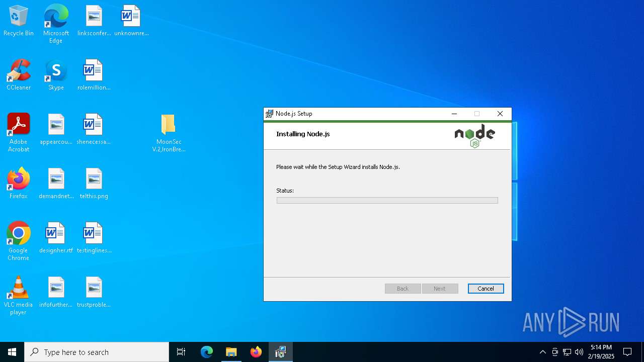Screen dimensions: 644x362
Task: Open the network status tray icon
Action: [567, 352]
